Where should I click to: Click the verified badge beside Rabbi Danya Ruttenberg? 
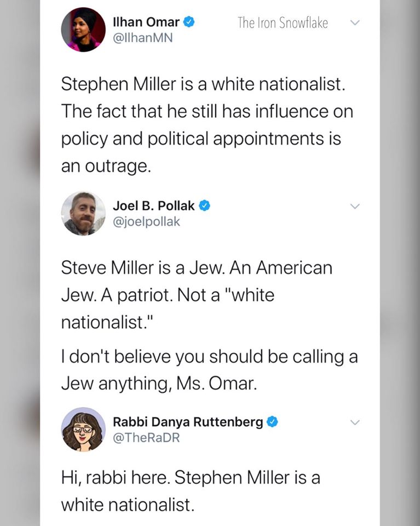(x=273, y=422)
